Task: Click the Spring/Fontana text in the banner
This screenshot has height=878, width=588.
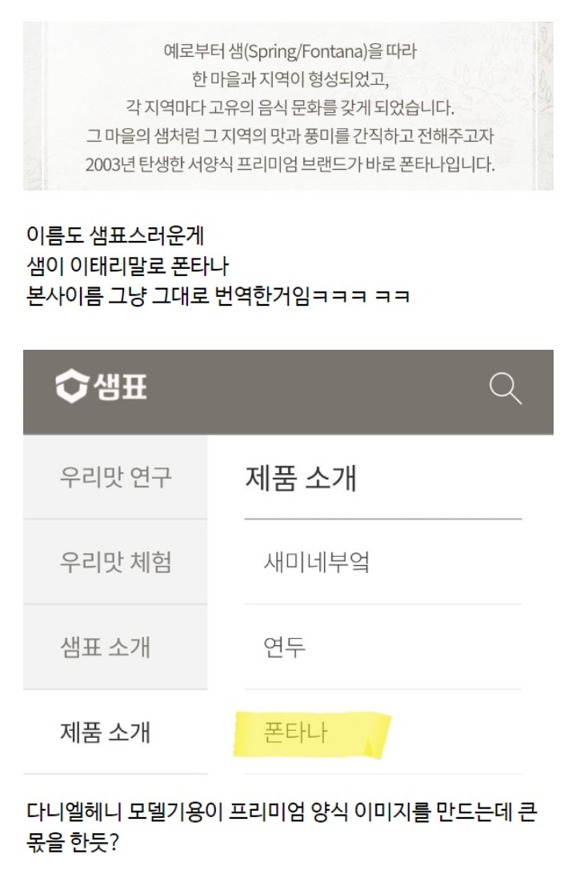Action: 306,51
